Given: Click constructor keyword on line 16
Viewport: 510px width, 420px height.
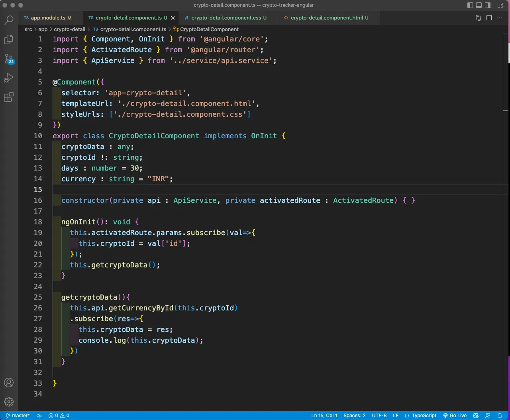Looking at the screenshot, I should click(x=85, y=200).
